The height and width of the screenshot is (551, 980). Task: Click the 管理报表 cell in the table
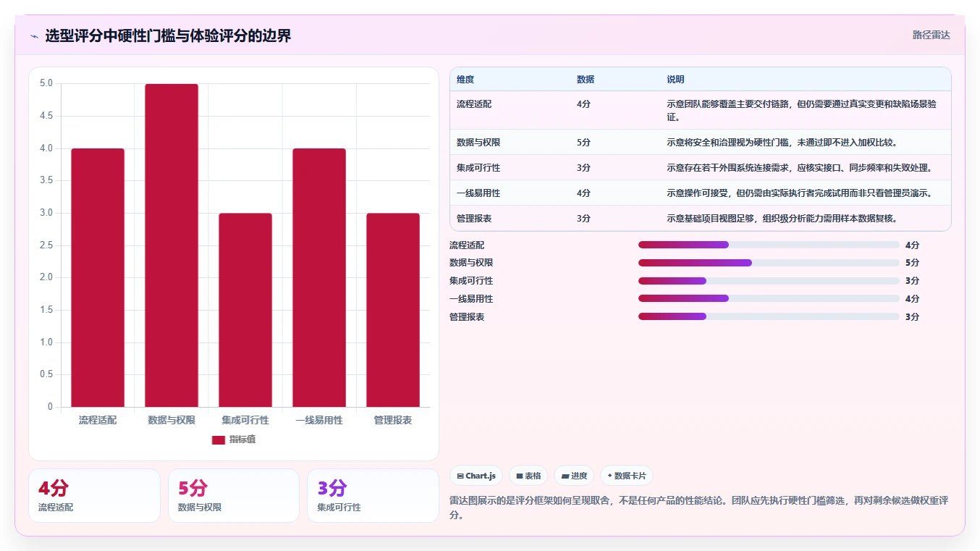tap(474, 219)
